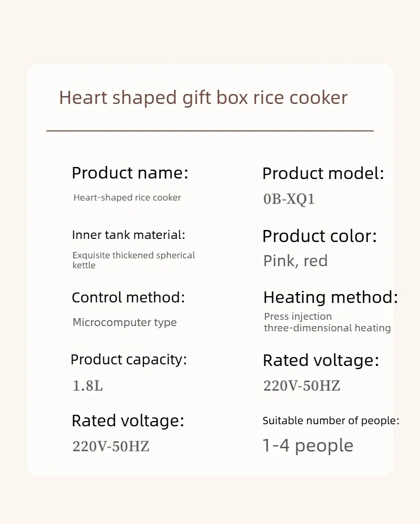Click the 1.8L capacity value
This screenshot has width=420, height=524.
tap(88, 386)
